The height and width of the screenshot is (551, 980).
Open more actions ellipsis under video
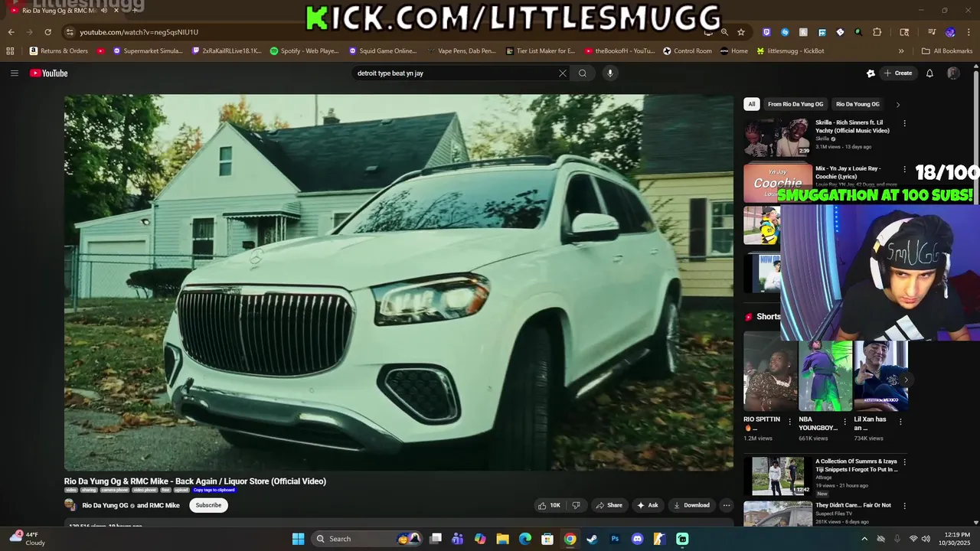click(x=727, y=505)
